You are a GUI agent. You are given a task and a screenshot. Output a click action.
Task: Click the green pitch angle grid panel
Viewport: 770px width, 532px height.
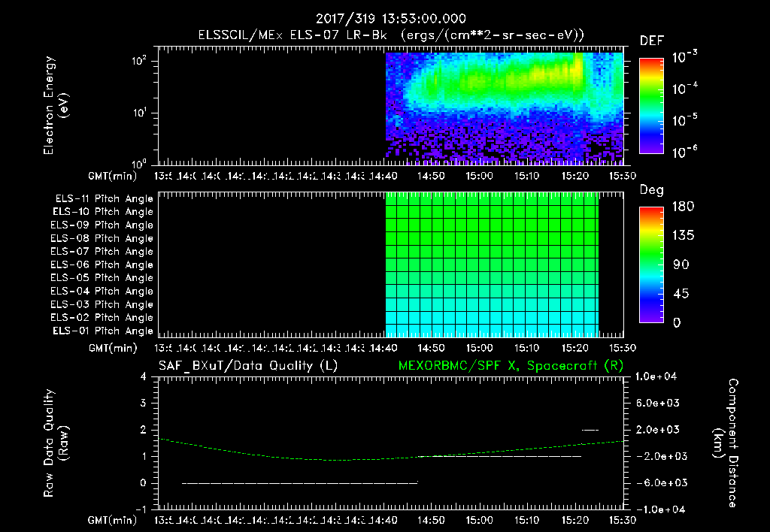pos(492,264)
